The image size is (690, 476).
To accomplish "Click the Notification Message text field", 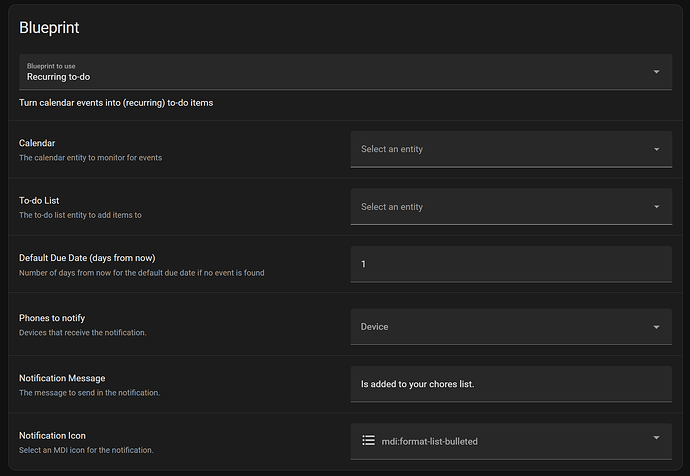I will click(x=510, y=384).
